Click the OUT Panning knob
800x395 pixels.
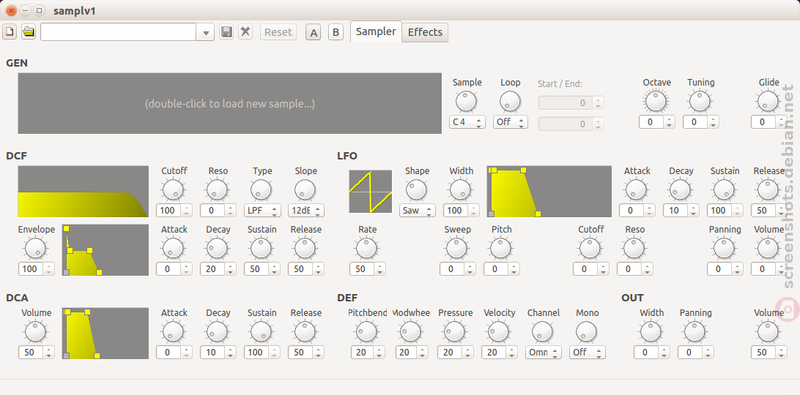tap(695, 332)
